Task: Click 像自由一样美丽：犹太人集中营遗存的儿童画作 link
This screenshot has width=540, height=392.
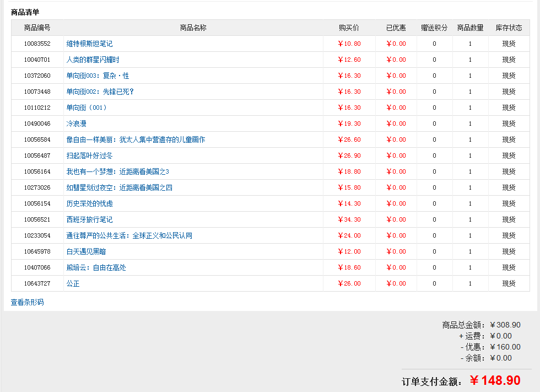Action: tap(136, 139)
